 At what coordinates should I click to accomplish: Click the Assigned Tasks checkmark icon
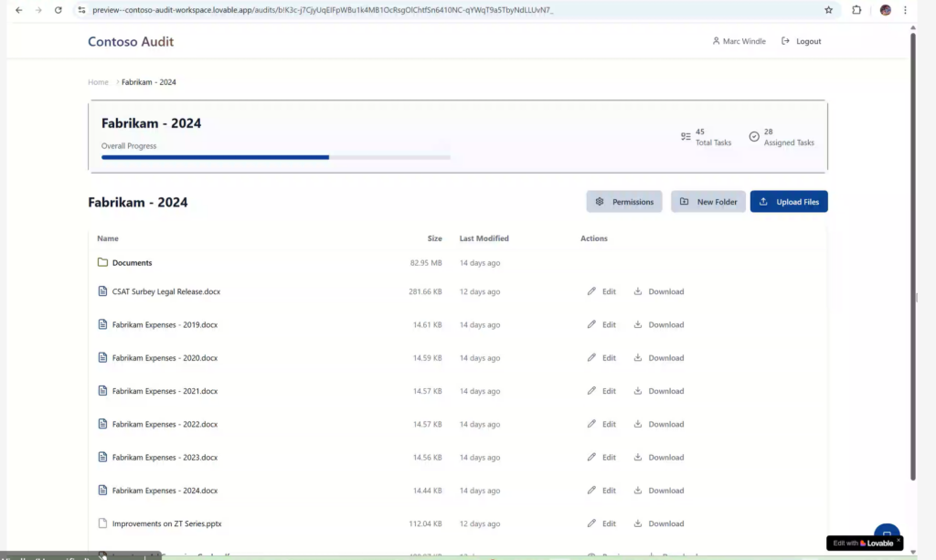pyautogui.click(x=754, y=136)
